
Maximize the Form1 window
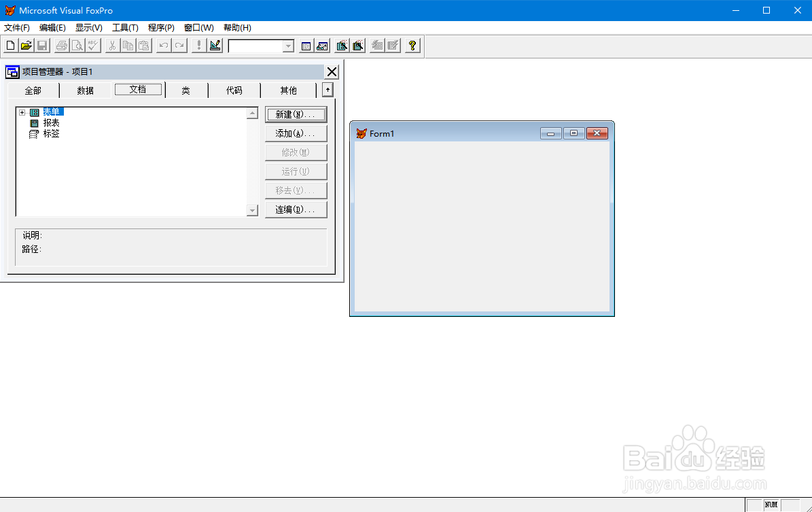point(573,134)
